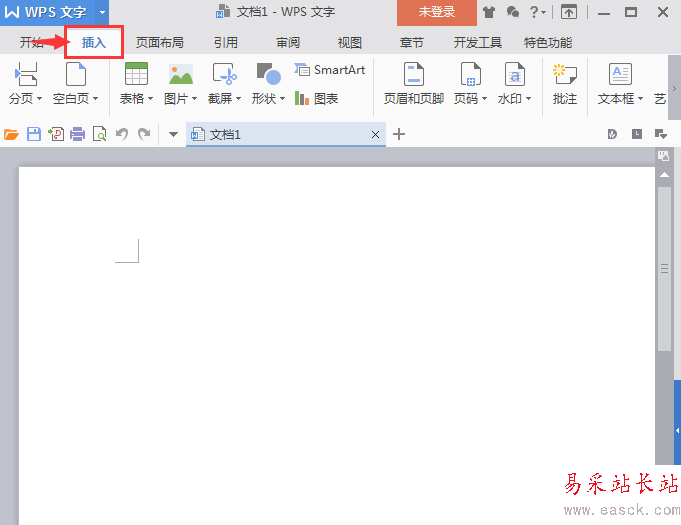Click the Export to PDF icon

pyautogui.click(x=56, y=134)
